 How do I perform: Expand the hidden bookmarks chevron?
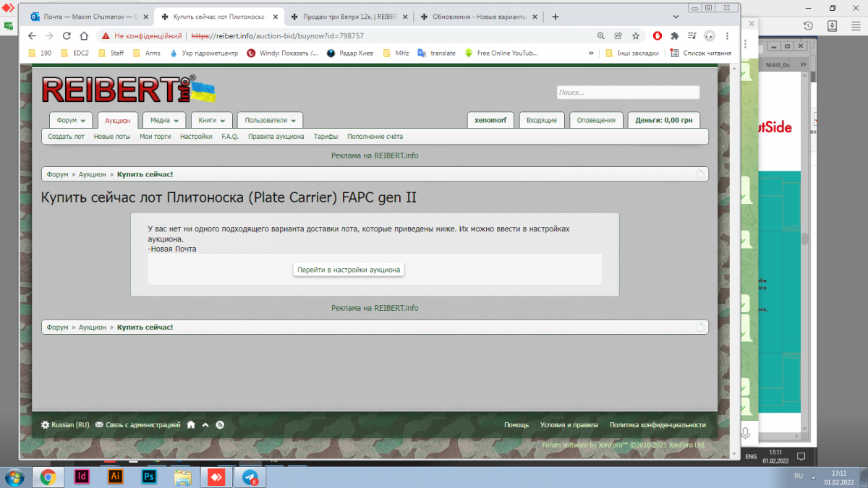pyautogui.click(x=591, y=53)
